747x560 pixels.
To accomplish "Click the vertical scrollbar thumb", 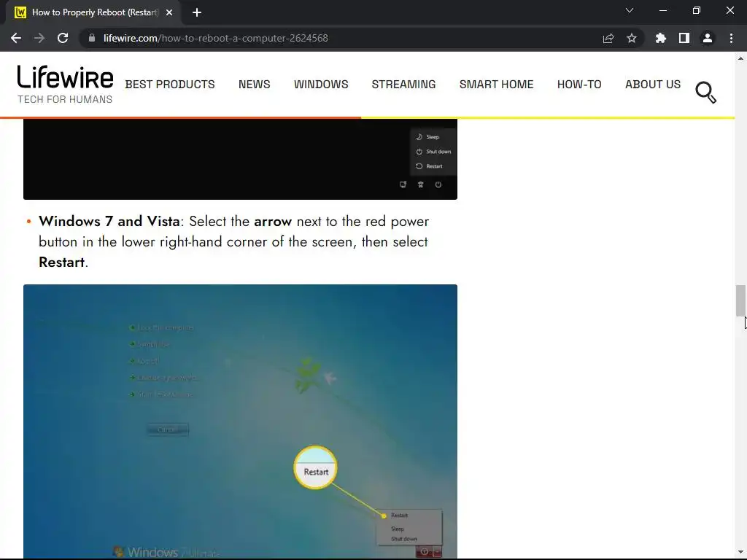I will 740,300.
